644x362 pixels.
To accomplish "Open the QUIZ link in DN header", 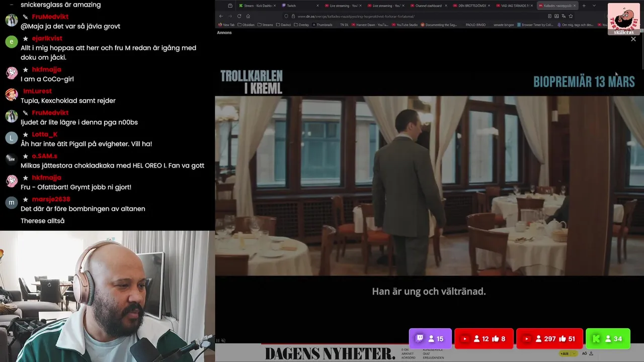I will [x=426, y=353].
